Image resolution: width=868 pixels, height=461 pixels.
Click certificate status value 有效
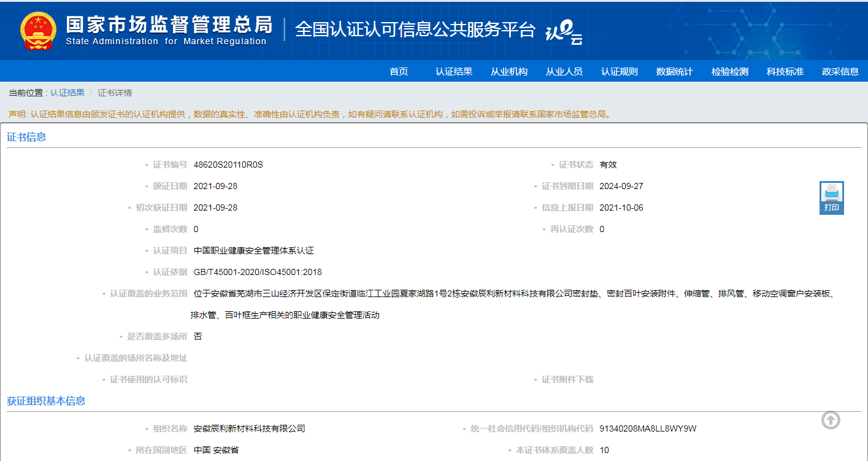608,165
